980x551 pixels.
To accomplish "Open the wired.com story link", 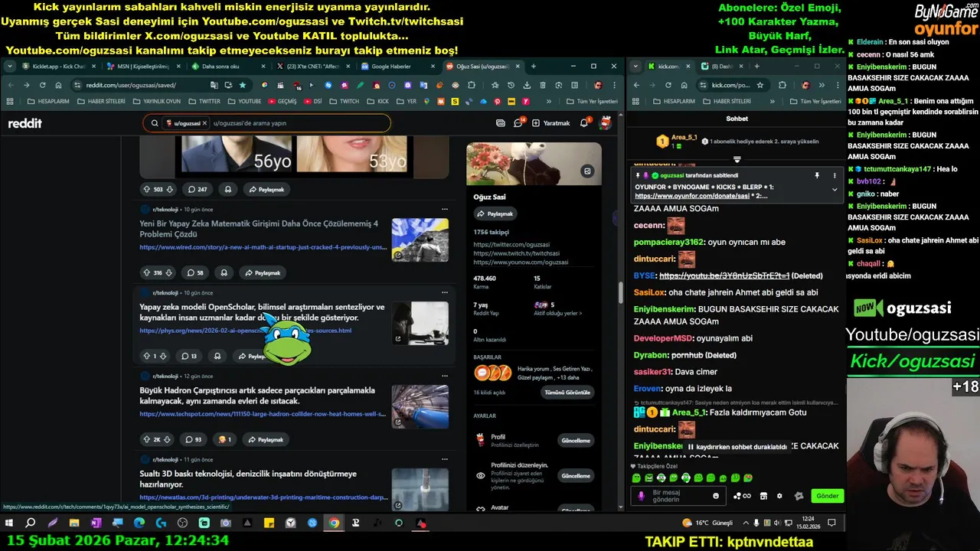I will click(263, 247).
